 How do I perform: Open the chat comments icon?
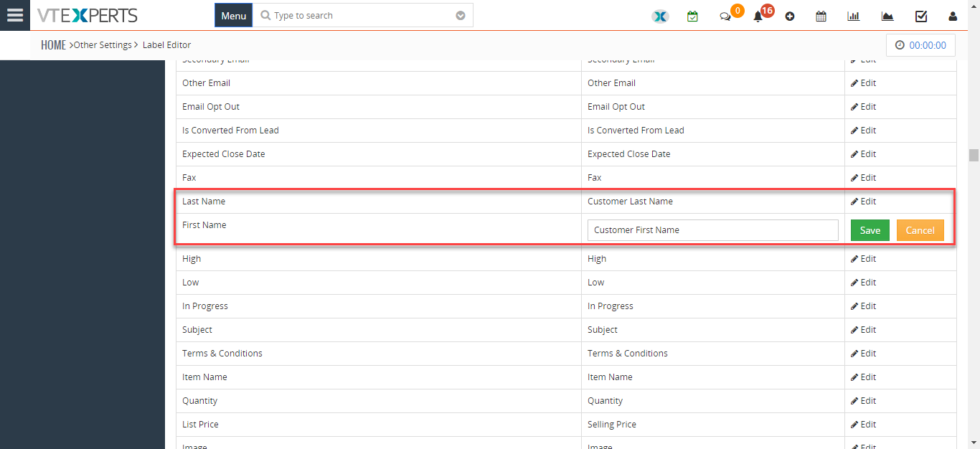pos(725,16)
